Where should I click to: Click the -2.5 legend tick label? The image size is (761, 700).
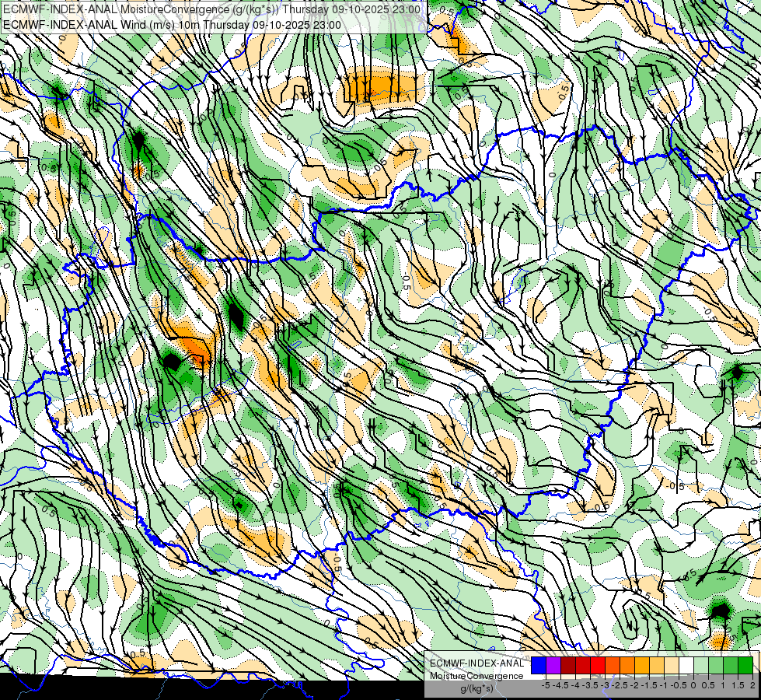[x=620, y=685]
